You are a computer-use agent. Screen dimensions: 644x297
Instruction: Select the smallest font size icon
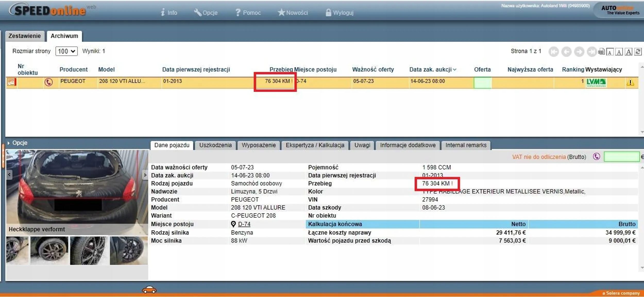[x=610, y=52]
